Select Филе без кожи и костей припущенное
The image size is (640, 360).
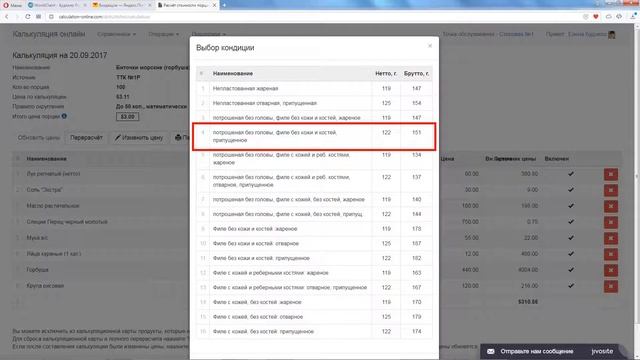click(314, 258)
